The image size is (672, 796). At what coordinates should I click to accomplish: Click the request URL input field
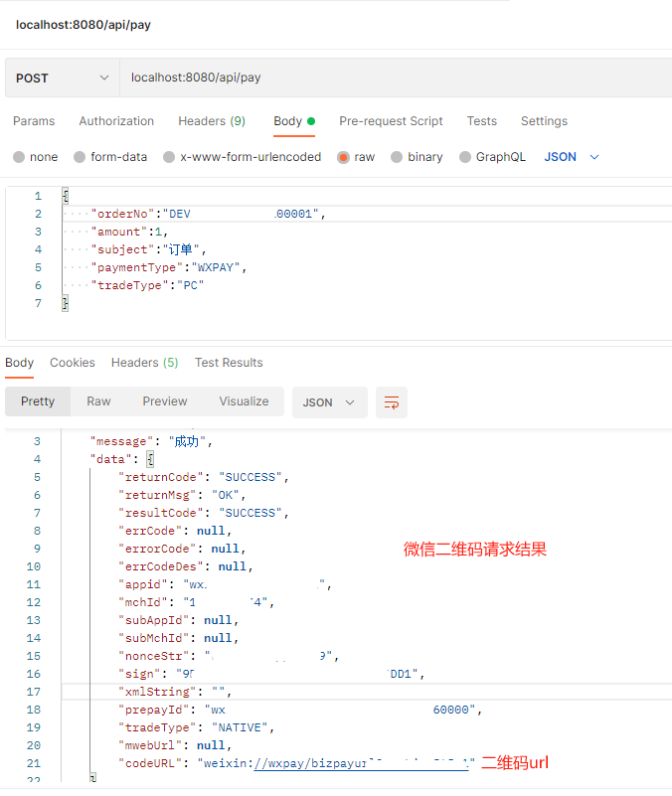click(396, 78)
